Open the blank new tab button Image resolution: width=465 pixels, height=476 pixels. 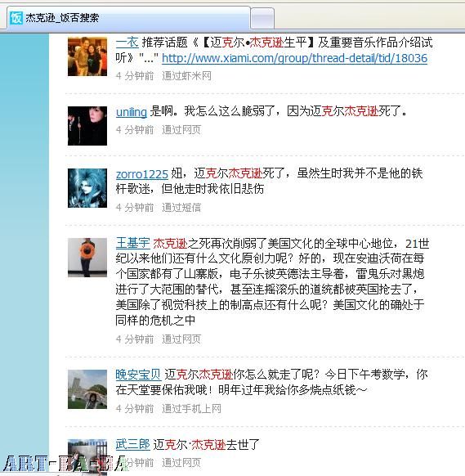pos(262,19)
